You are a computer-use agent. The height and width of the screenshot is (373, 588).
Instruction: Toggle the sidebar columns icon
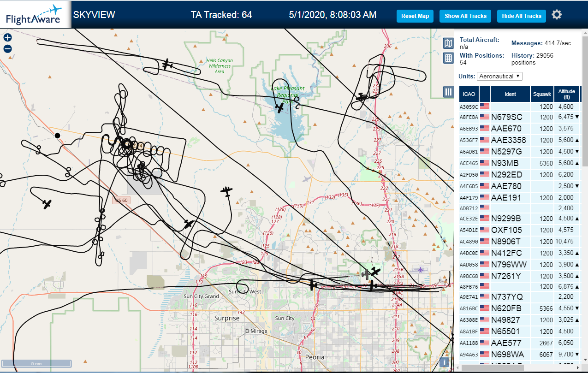click(448, 92)
